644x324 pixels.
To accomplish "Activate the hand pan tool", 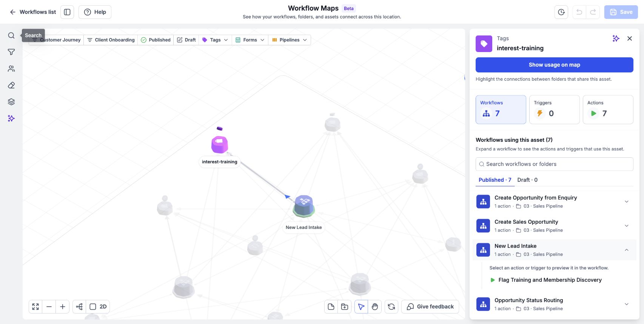I will pyautogui.click(x=375, y=307).
